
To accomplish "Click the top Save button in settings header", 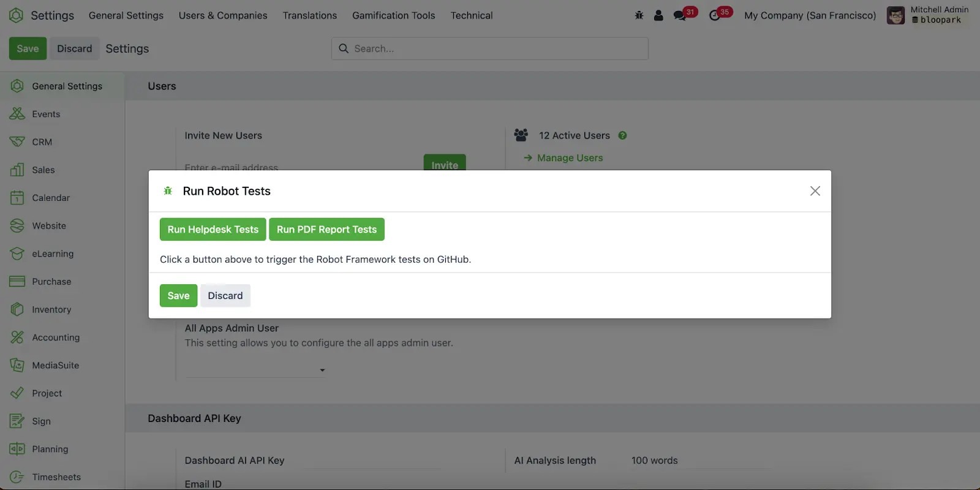I will click(28, 48).
